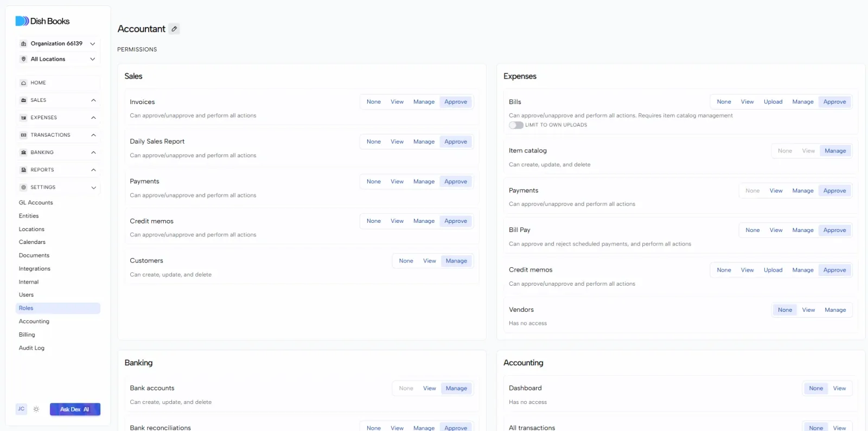Viewport: 868px width, 431px height.
Task: Set Bank reconciliations permission to Approve
Action: (456, 428)
